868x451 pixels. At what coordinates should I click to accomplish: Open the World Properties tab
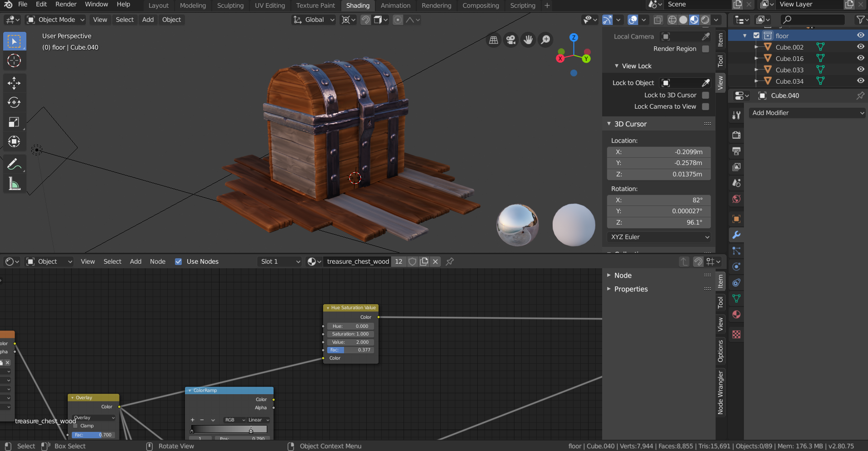click(737, 199)
